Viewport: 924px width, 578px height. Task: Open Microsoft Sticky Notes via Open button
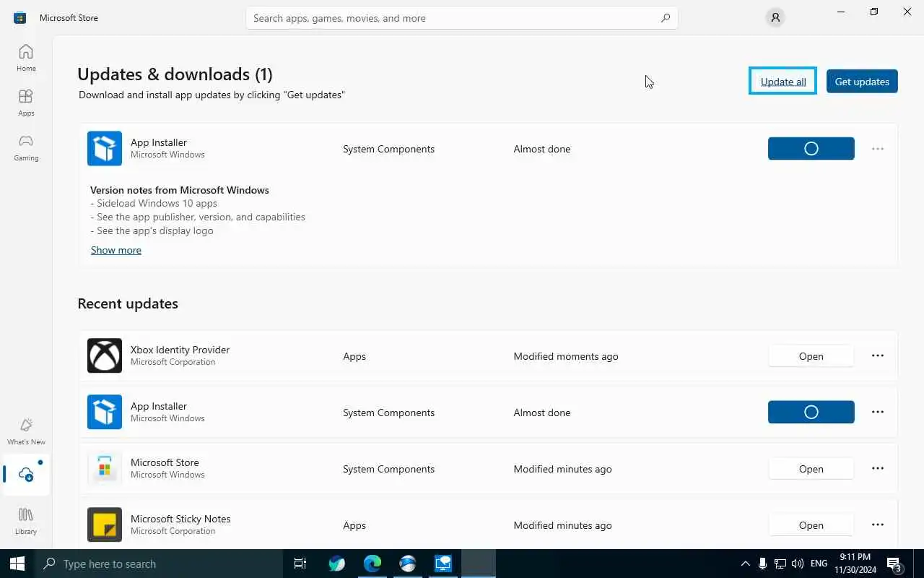coord(811,525)
